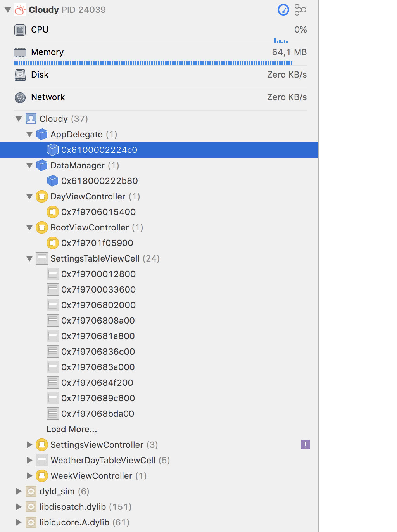The height and width of the screenshot is (532, 397).
Task: Select the Disk gauge icon
Action: [x=19, y=75]
